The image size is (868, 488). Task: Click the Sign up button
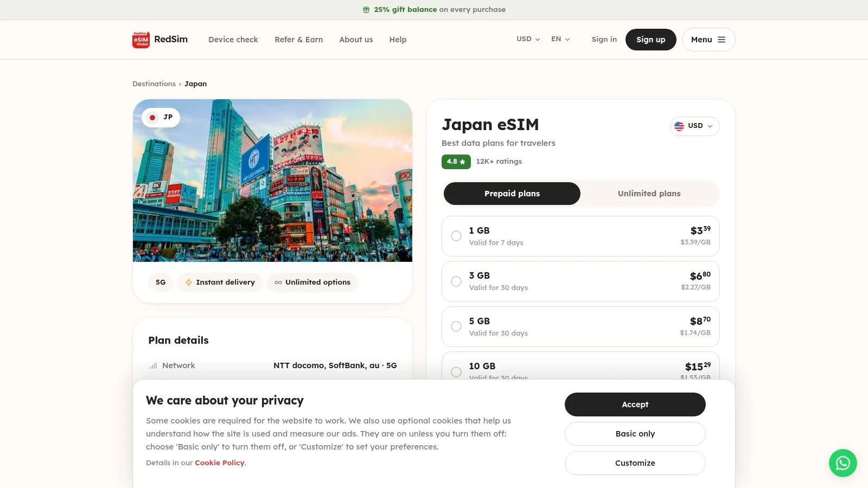pos(650,40)
